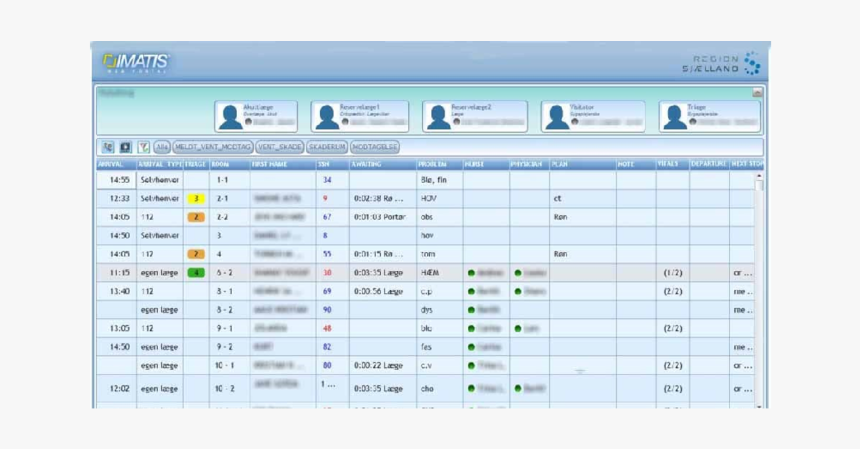
Task: Click the nurse green dot in c.v row
Action: 471,366
